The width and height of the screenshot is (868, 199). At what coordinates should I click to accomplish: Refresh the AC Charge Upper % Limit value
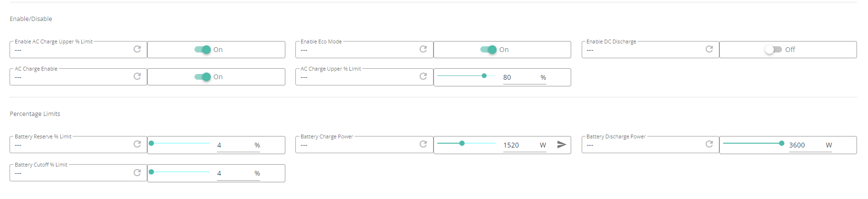pyautogui.click(x=423, y=76)
